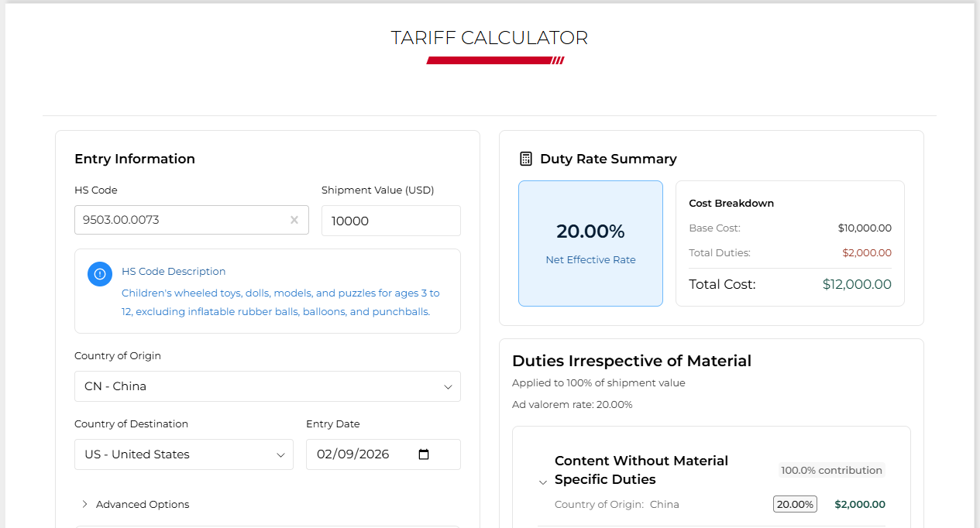Click the 100.0% contribution badge
The height and width of the screenshot is (528, 980).
click(831, 470)
